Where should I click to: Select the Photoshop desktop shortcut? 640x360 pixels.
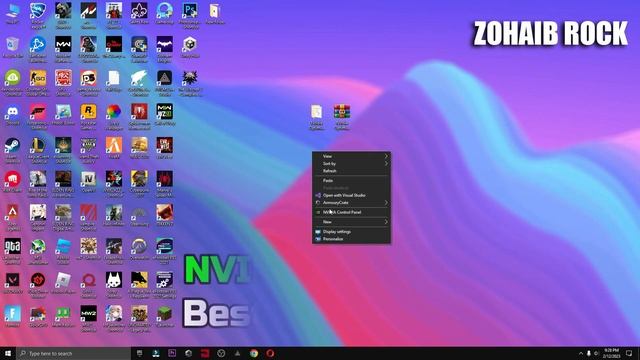pos(190,11)
